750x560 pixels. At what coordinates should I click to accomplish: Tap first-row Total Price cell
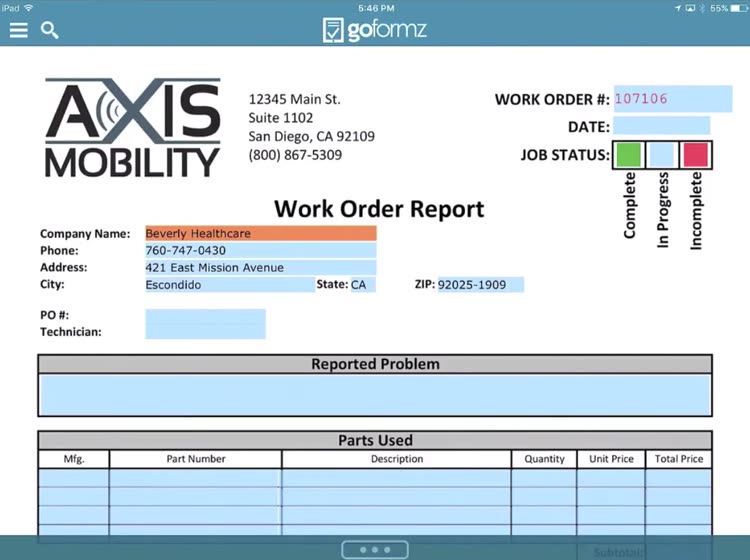678,478
